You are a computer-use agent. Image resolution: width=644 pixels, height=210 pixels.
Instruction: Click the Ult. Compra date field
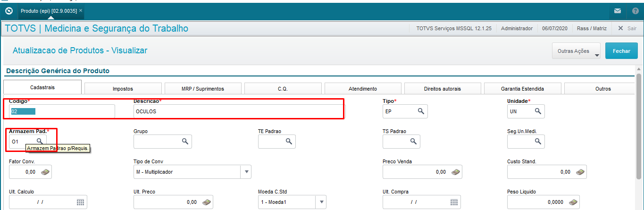pos(422,202)
